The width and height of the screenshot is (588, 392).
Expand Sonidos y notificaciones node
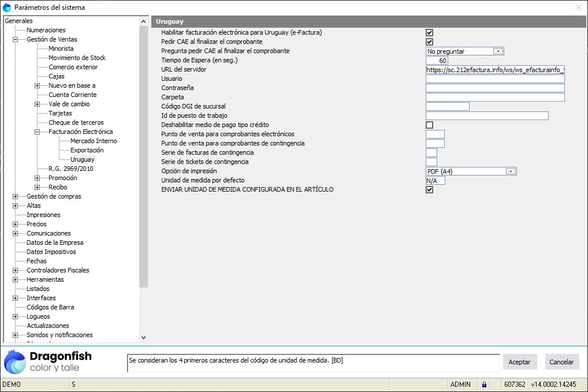pyautogui.click(x=16, y=335)
